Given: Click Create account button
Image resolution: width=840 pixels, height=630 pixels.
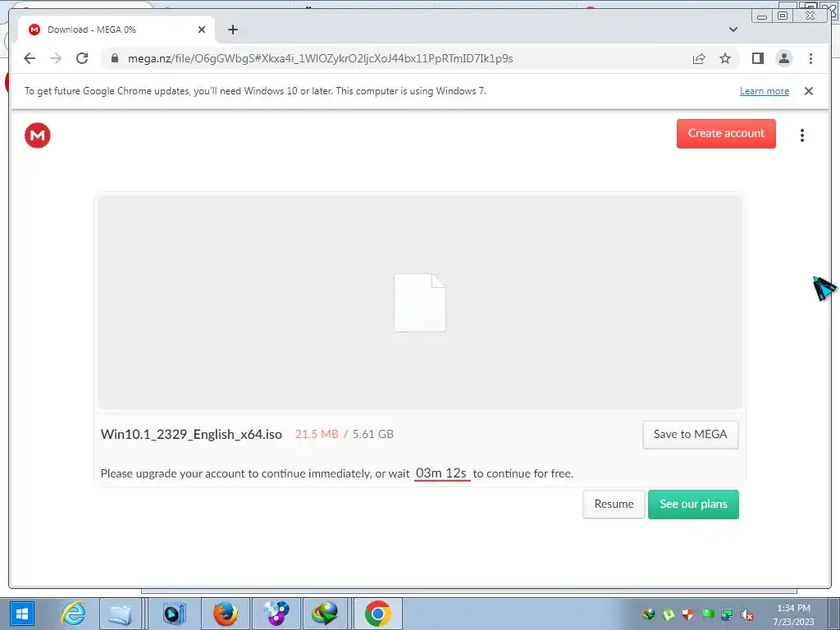Looking at the screenshot, I should click(x=726, y=134).
